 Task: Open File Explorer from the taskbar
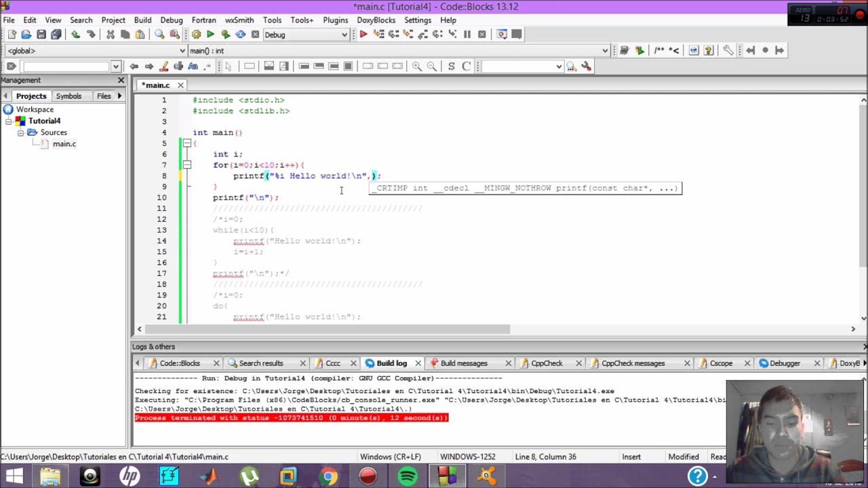(50, 476)
